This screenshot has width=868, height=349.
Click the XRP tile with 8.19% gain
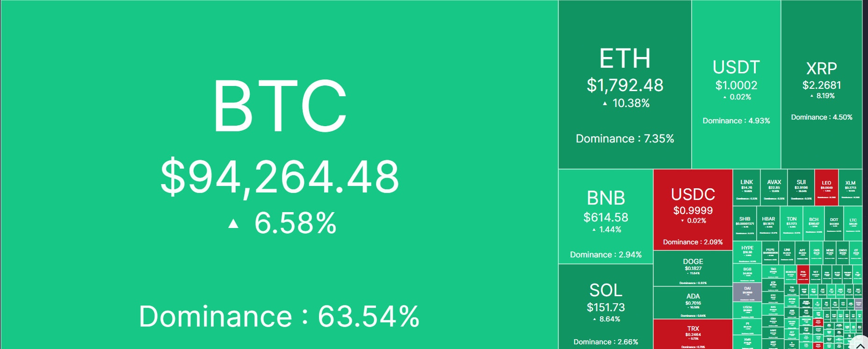tap(822, 85)
